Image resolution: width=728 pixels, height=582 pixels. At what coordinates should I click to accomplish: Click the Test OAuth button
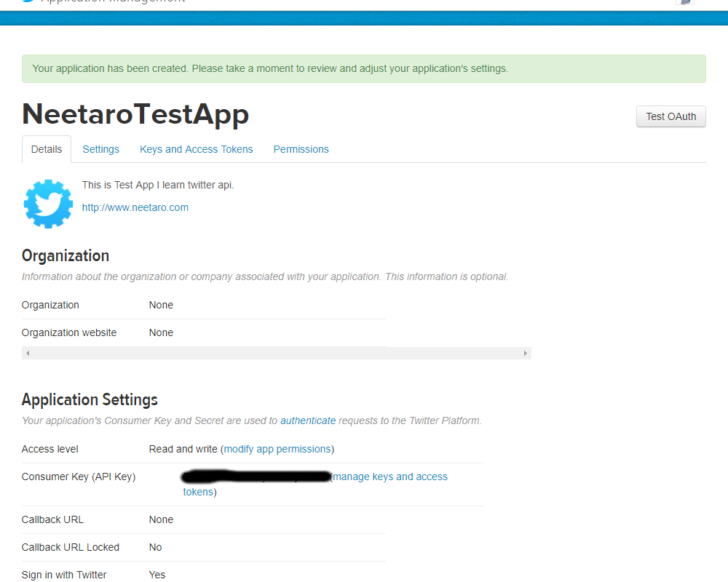pyautogui.click(x=671, y=116)
